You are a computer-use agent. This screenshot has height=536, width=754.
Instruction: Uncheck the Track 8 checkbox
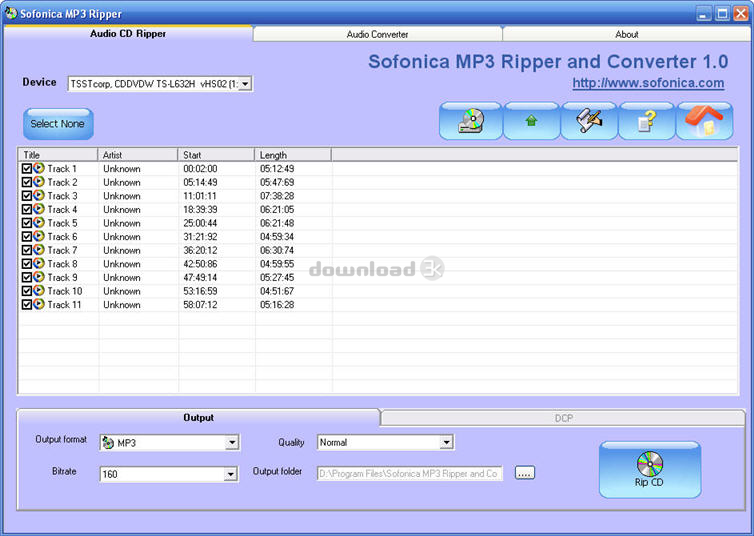(27, 264)
